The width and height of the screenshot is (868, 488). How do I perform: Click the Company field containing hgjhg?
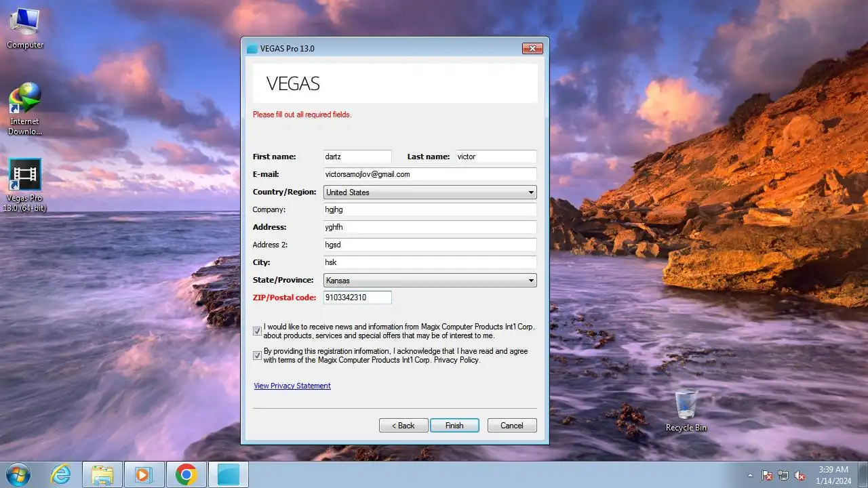coord(430,209)
